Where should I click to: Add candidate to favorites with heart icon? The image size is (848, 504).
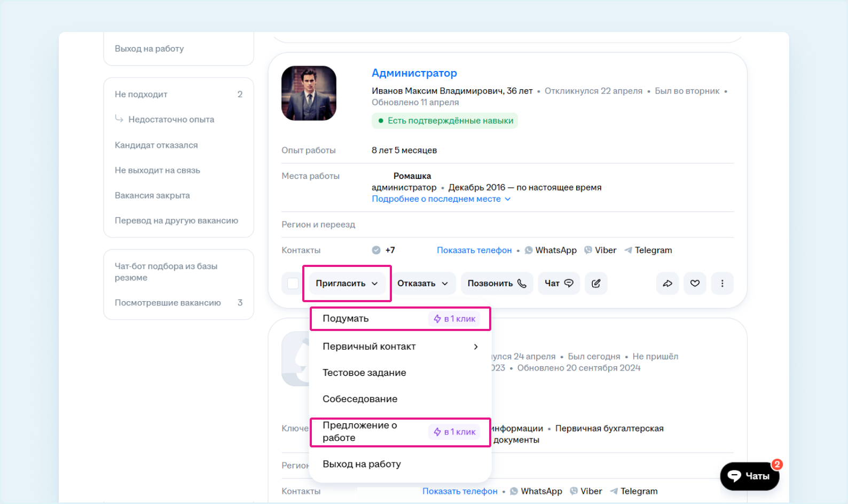[695, 283]
